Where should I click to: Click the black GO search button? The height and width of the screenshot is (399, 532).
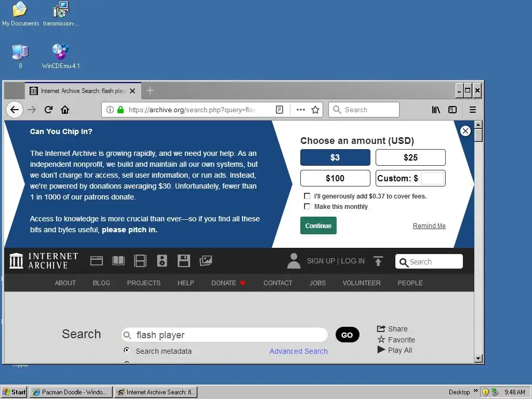(347, 335)
